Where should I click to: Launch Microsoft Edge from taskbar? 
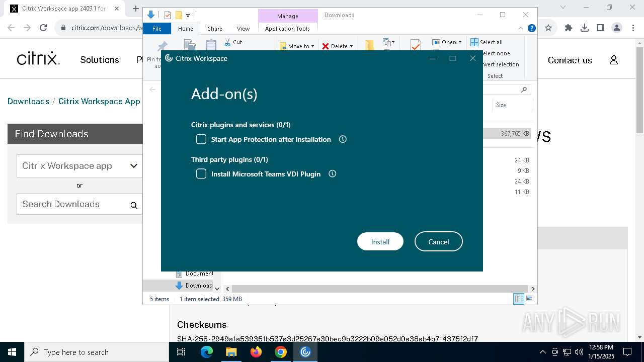(207, 352)
